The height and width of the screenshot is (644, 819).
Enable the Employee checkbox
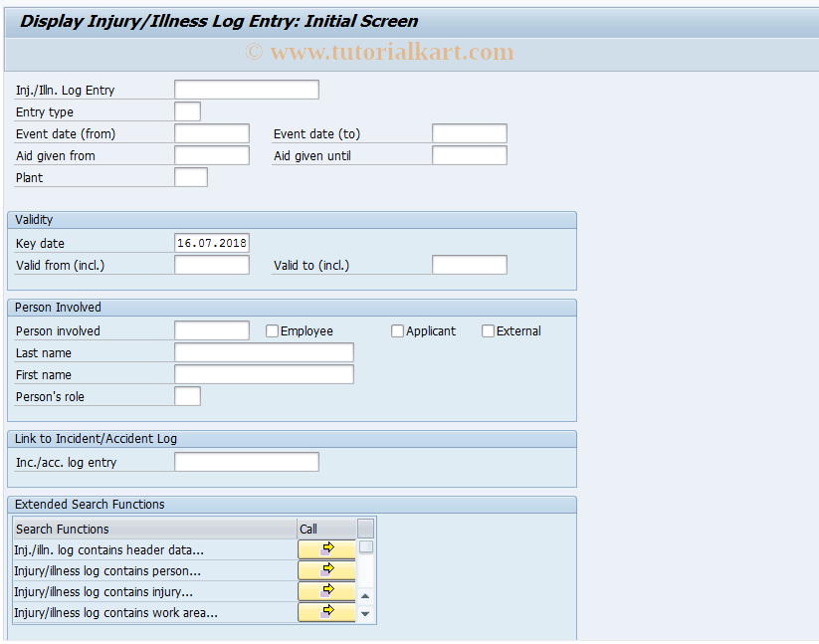click(272, 330)
